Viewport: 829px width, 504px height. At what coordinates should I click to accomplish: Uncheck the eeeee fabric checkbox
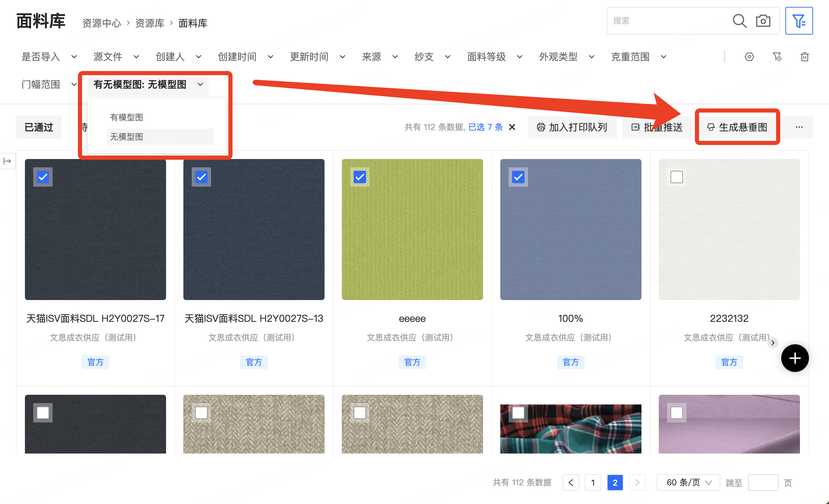(359, 177)
